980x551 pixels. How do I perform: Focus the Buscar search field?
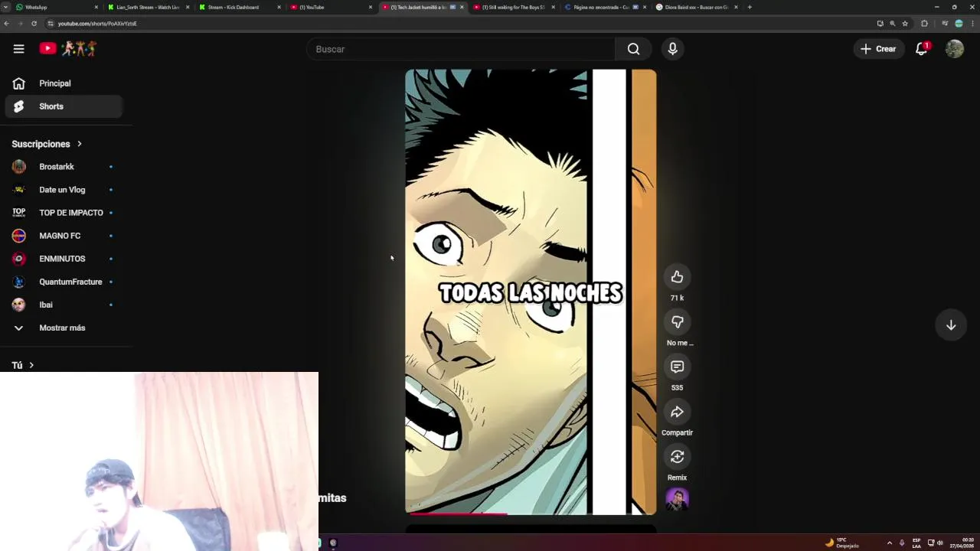[x=461, y=49]
